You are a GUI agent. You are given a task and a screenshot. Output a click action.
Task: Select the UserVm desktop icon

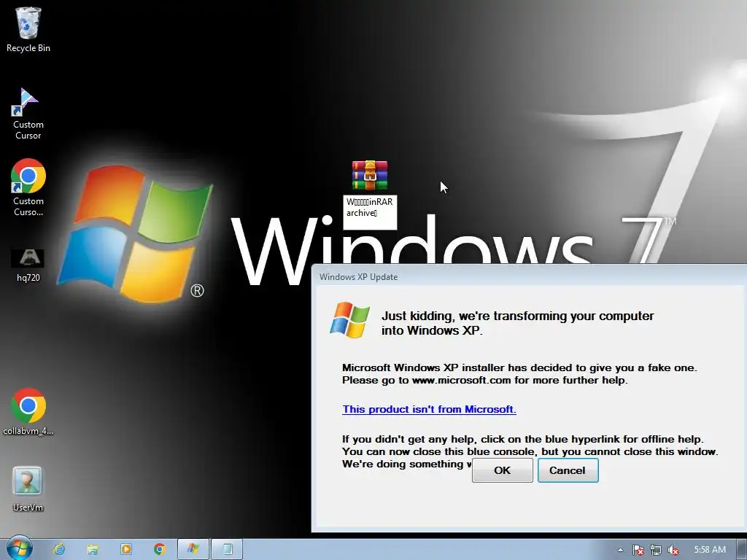tap(28, 489)
